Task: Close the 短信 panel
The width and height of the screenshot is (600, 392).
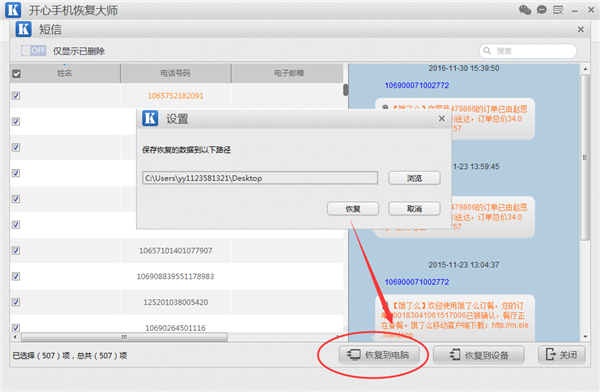Action: pyautogui.click(x=580, y=29)
